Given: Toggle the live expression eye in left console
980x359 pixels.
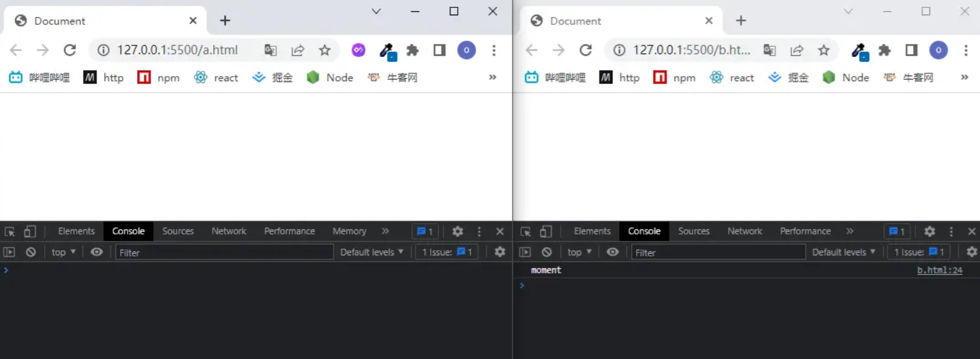Looking at the screenshot, I should pos(97,252).
